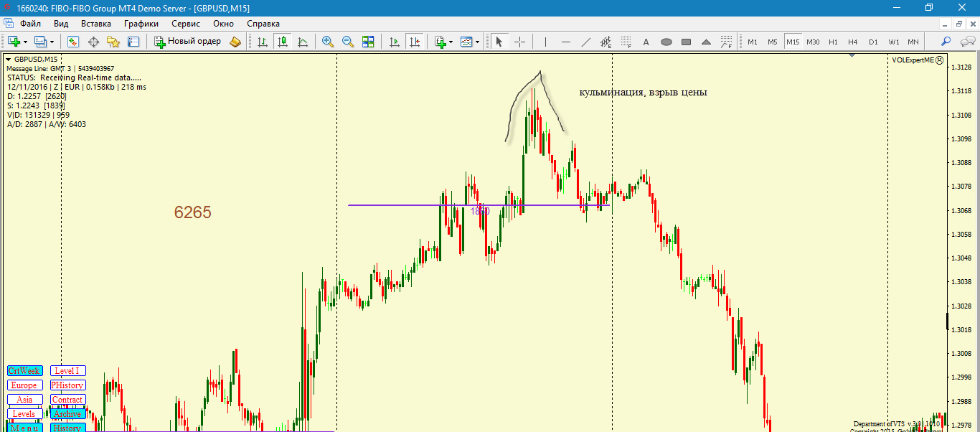This screenshot has height=432, width=980.
Task: Open the new chart toolbar icon
Action: pos(14,42)
